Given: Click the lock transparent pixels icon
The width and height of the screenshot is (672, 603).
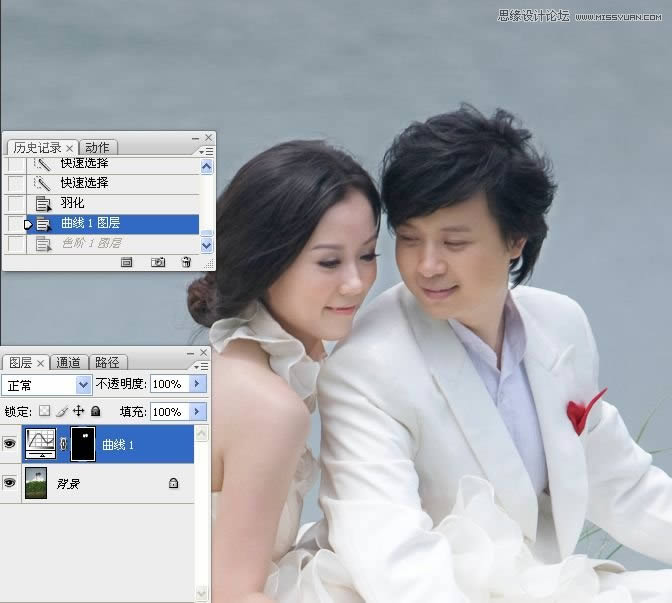Looking at the screenshot, I should coord(43,411).
